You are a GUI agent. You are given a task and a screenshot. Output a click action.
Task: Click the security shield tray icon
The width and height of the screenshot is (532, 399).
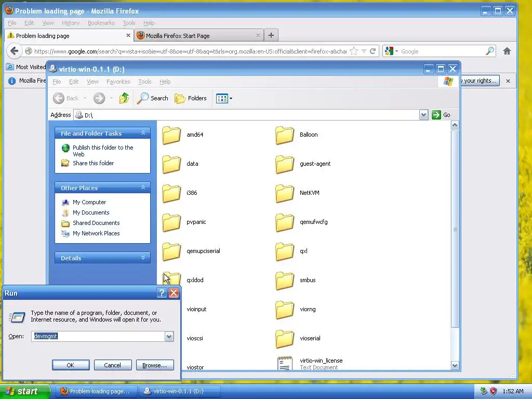pyautogui.click(x=493, y=391)
